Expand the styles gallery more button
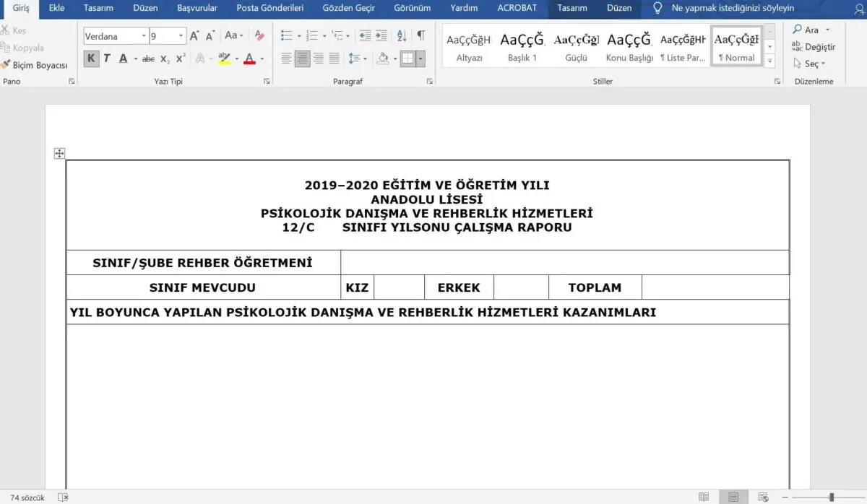The height and width of the screenshot is (504, 867). tap(769, 61)
